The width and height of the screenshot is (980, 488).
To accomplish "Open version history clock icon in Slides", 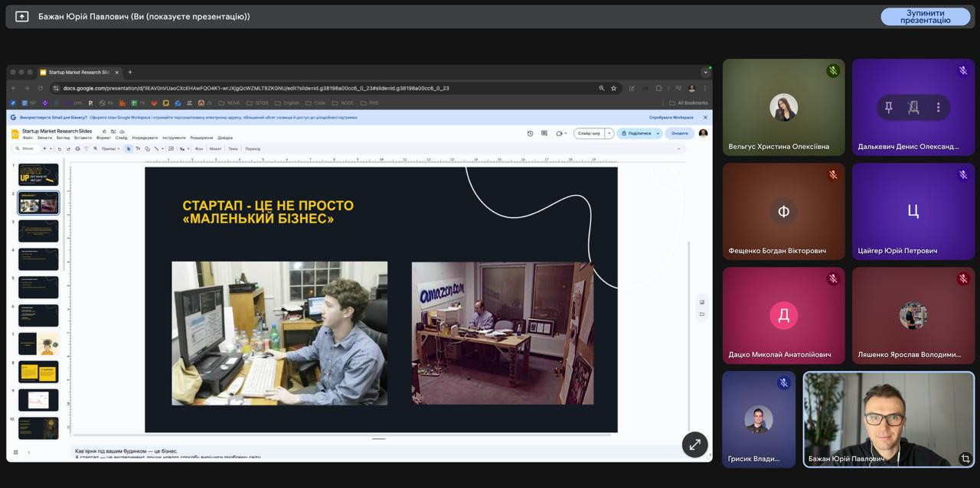I will [530, 133].
